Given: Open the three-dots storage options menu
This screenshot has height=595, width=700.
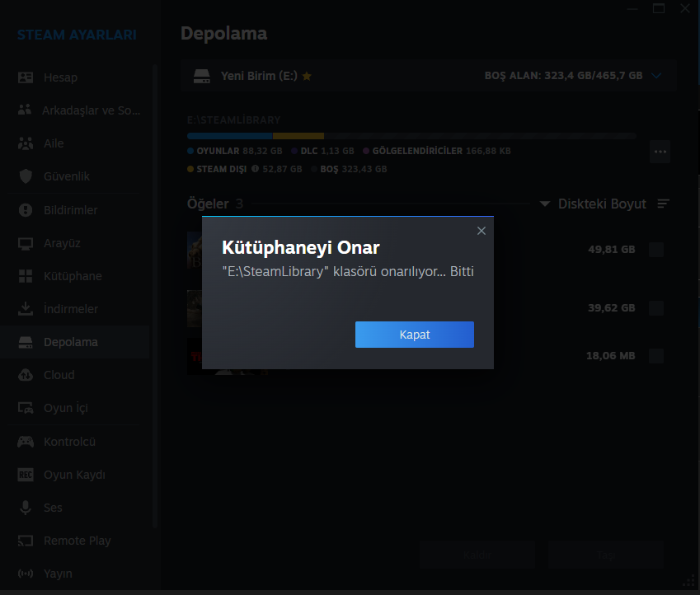Looking at the screenshot, I should [660, 152].
